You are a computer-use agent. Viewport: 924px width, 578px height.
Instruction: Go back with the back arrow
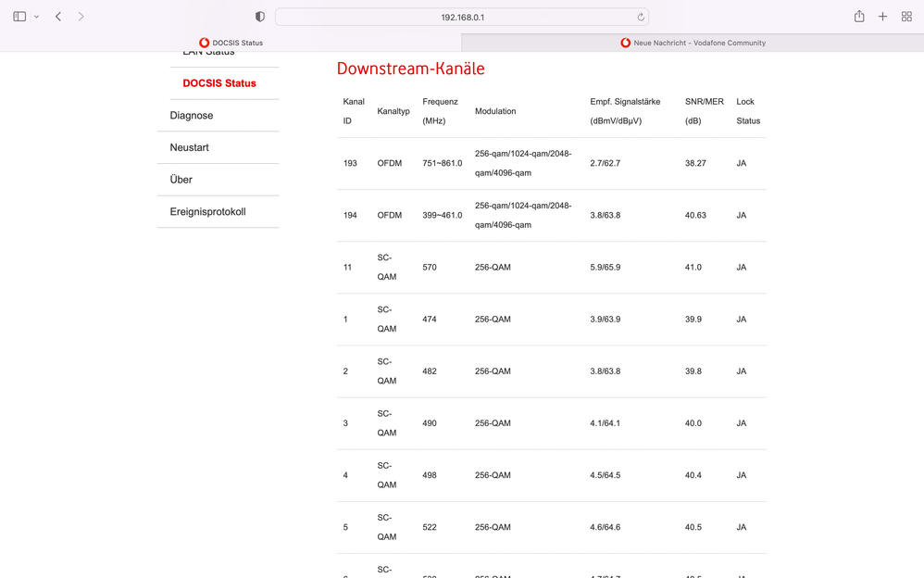(58, 17)
